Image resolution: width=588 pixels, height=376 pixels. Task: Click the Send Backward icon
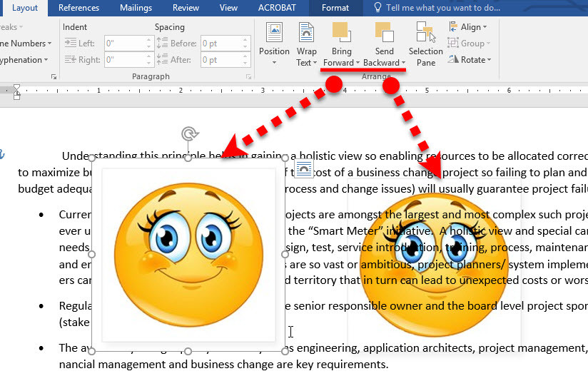[x=384, y=34]
